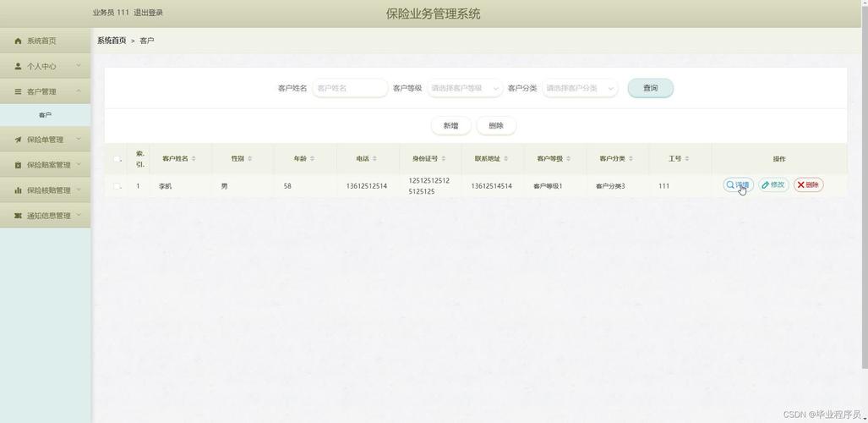Sort by 电话 column arrows

374,158
